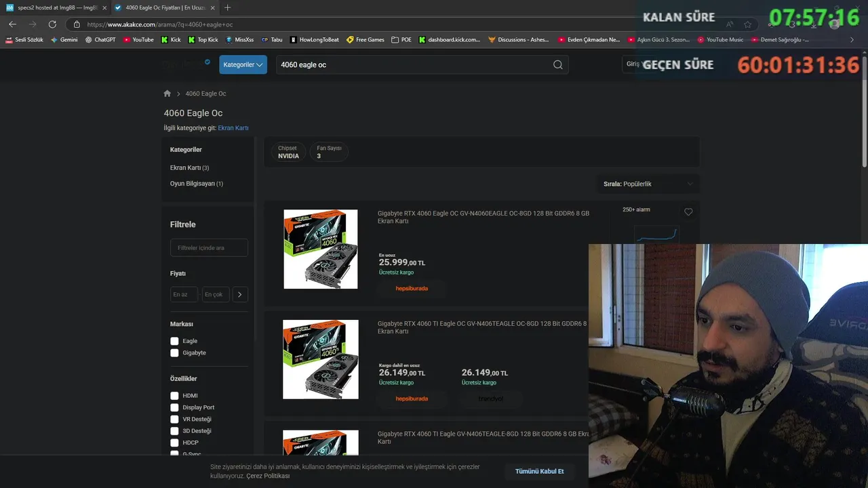Open the Chipset NVIDIA filter chip

pos(288,152)
